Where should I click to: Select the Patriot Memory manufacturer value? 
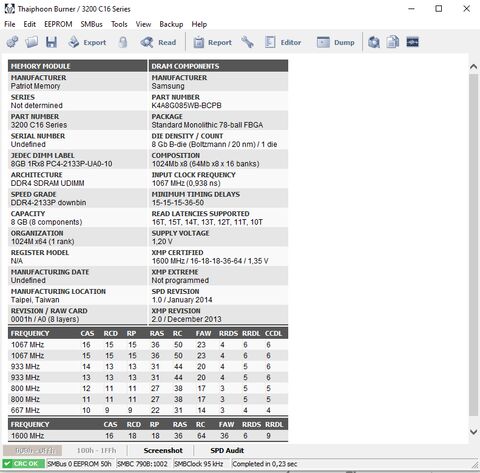[x=35, y=86]
